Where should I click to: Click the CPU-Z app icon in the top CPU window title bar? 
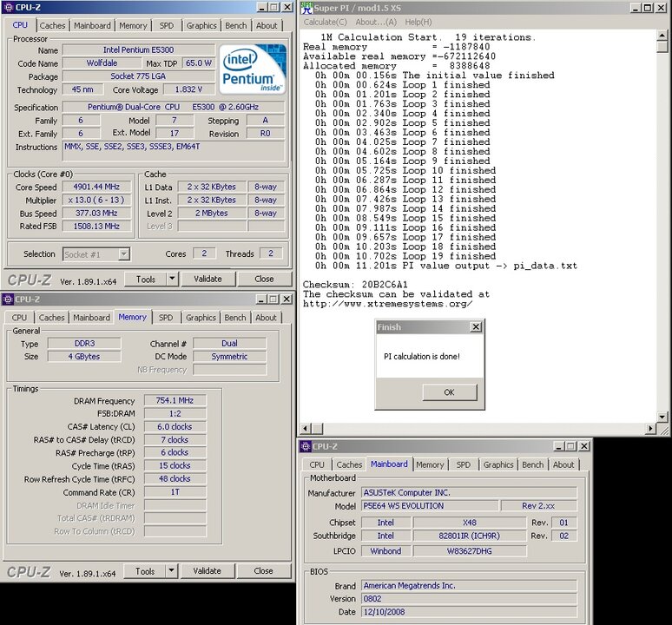coord(8,7)
